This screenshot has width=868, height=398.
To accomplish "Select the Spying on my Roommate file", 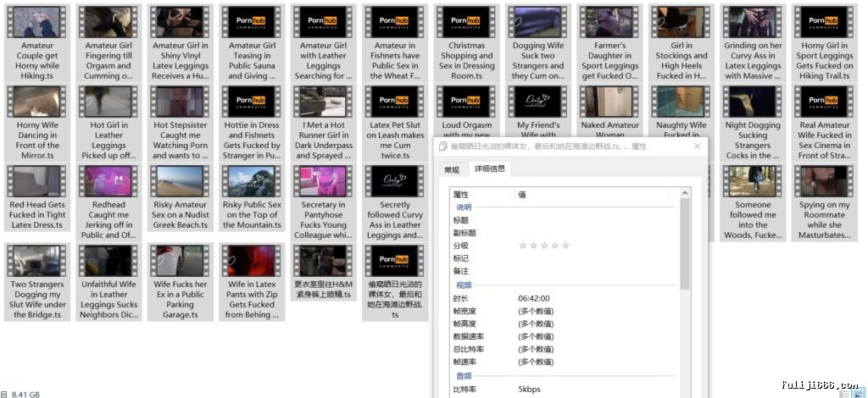I will (824, 202).
